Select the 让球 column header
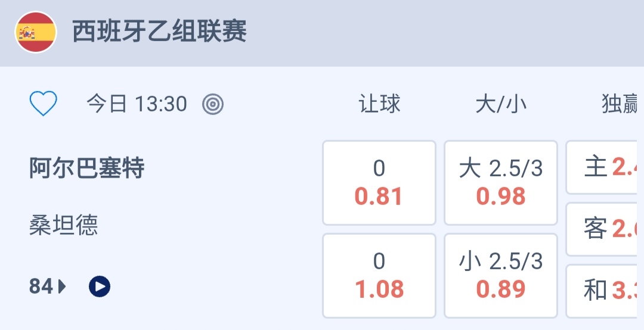Viewport: 644px width, 330px height. pyautogui.click(x=379, y=104)
